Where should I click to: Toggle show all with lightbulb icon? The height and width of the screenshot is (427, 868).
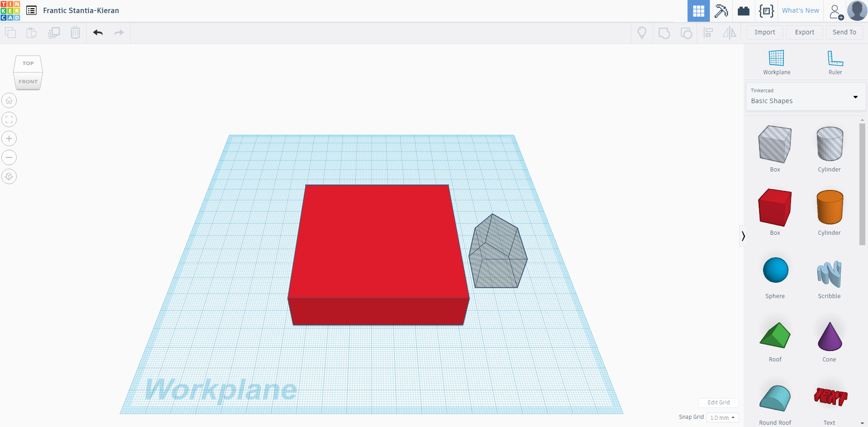[x=642, y=33]
